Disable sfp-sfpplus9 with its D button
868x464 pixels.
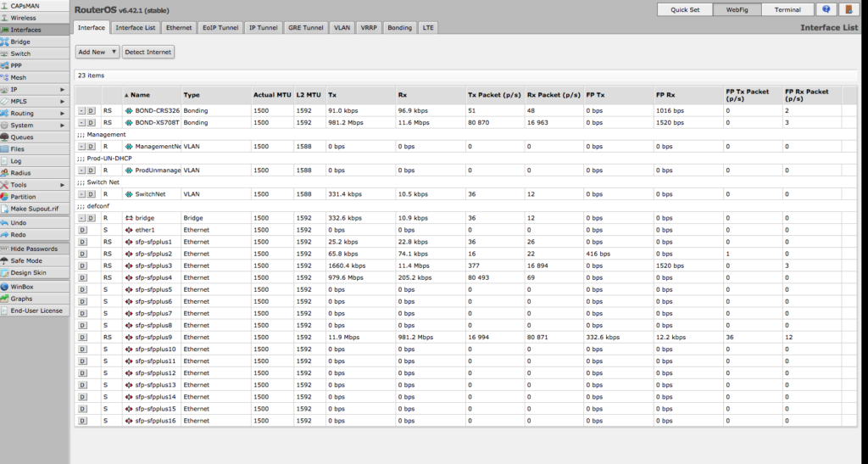tap(82, 338)
